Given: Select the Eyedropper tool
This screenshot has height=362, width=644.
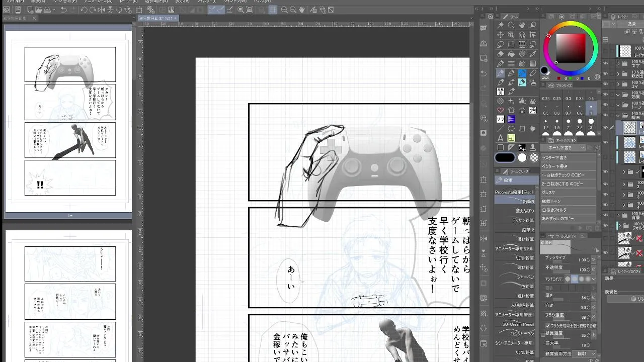Looking at the screenshot, I should point(532,54).
